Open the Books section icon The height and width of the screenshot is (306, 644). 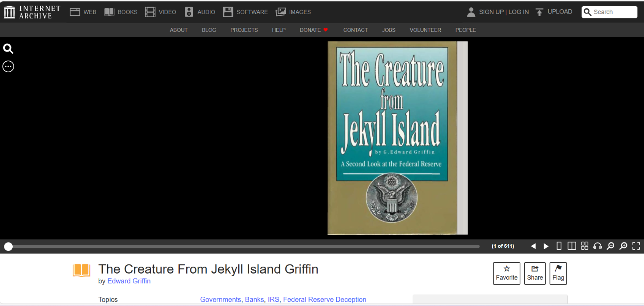pos(109,12)
